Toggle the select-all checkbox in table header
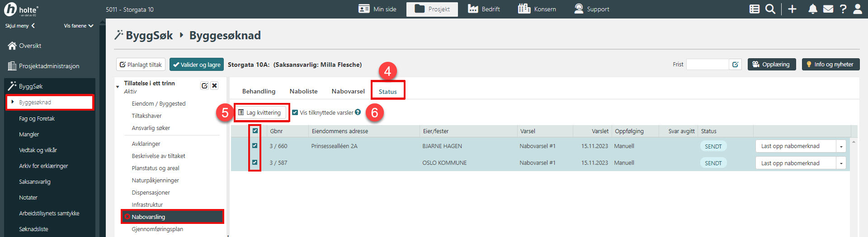Image resolution: width=868 pixels, height=237 pixels. point(255,131)
